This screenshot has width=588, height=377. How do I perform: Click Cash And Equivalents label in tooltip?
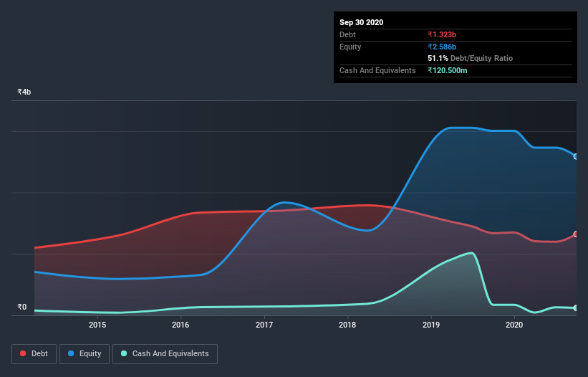pos(377,70)
